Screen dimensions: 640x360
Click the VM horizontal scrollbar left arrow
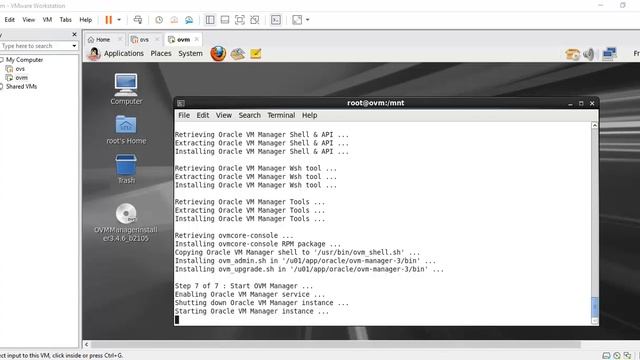click(x=86, y=344)
